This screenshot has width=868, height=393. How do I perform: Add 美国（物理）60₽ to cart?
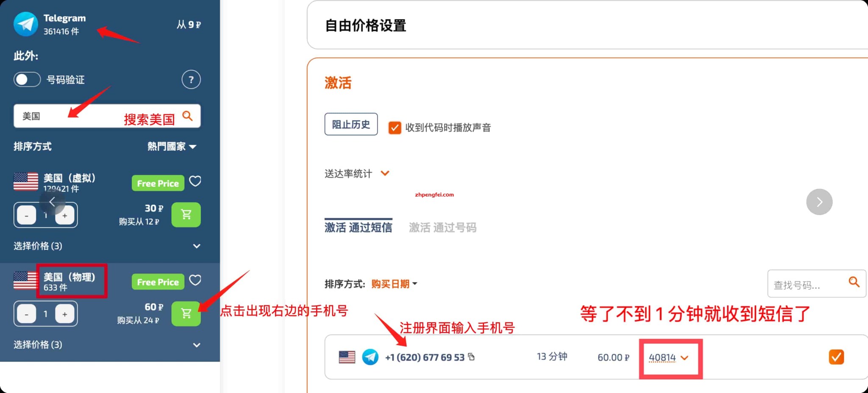coord(186,313)
